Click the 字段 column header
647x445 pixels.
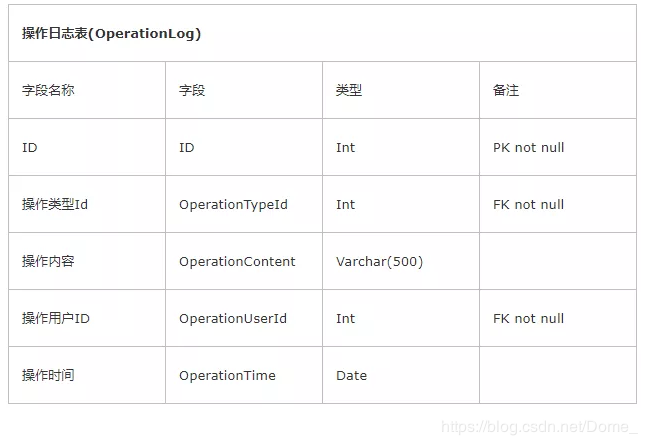pos(192,90)
